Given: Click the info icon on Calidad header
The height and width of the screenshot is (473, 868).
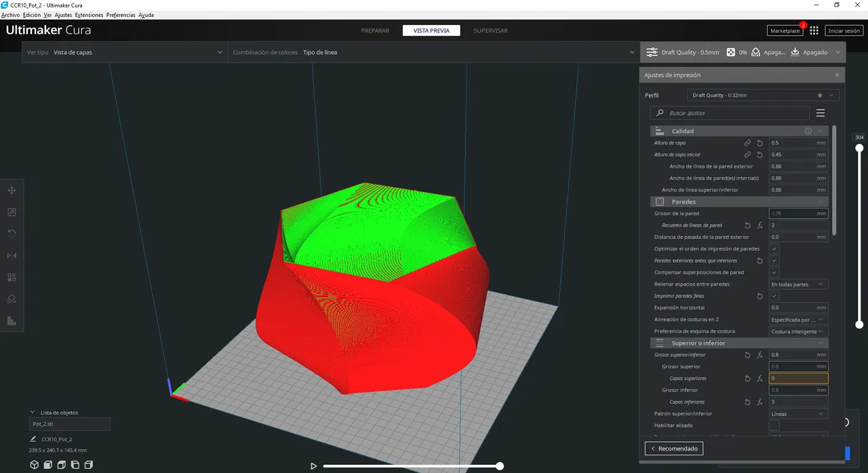Looking at the screenshot, I should click(x=808, y=131).
